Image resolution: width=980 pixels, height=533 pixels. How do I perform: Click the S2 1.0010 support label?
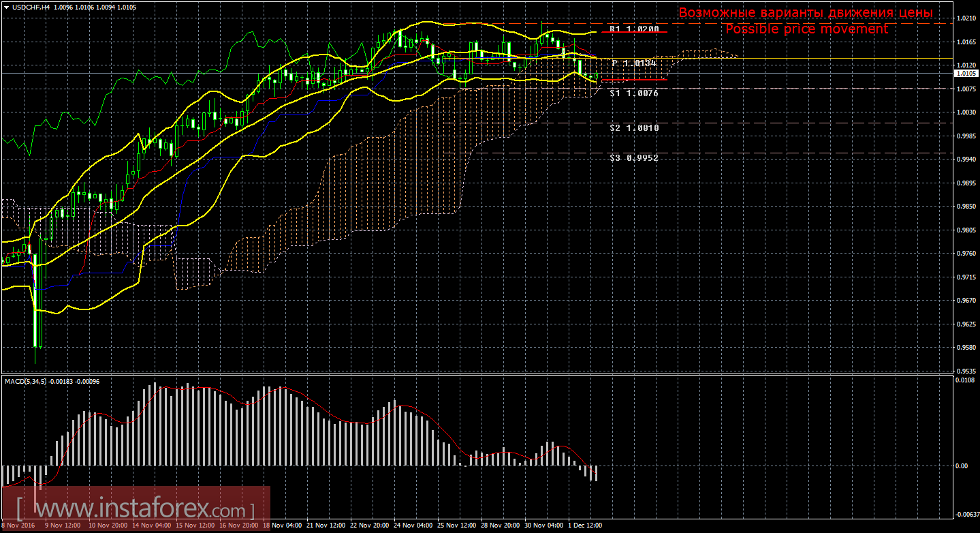pos(634,127)
